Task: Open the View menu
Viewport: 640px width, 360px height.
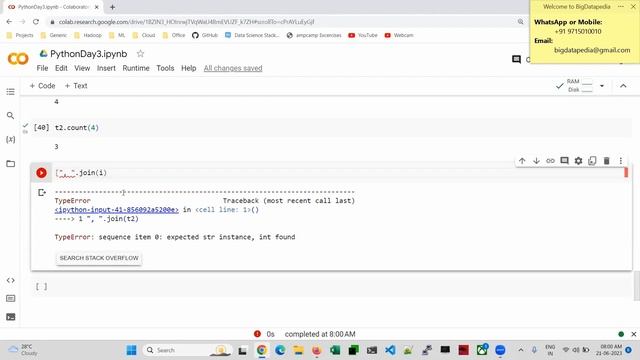Action: pos(82,68)
